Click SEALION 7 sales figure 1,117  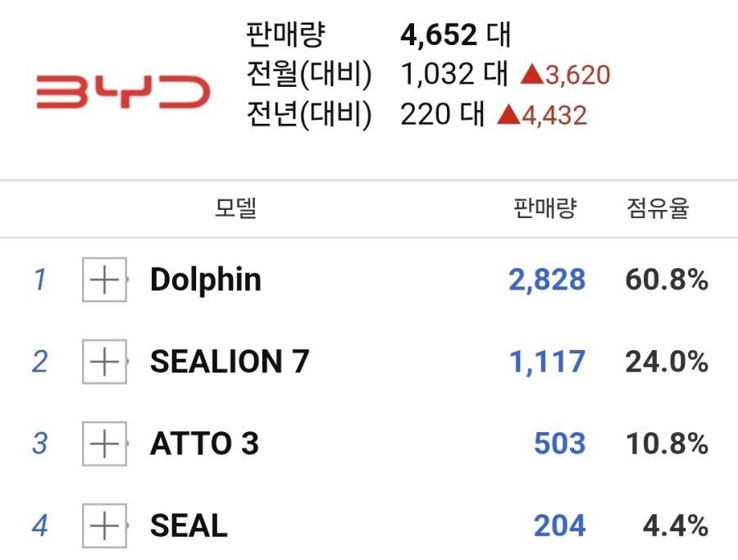coord(548,362)
